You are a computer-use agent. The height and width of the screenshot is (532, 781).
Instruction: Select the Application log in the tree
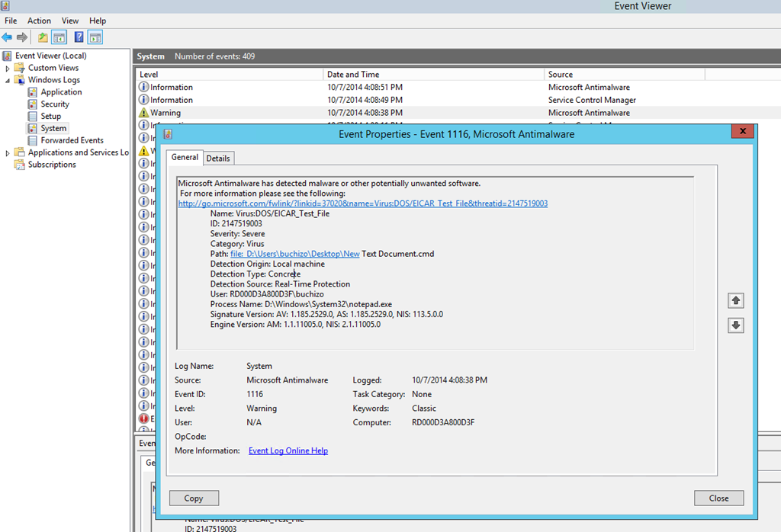click(61, 92)
